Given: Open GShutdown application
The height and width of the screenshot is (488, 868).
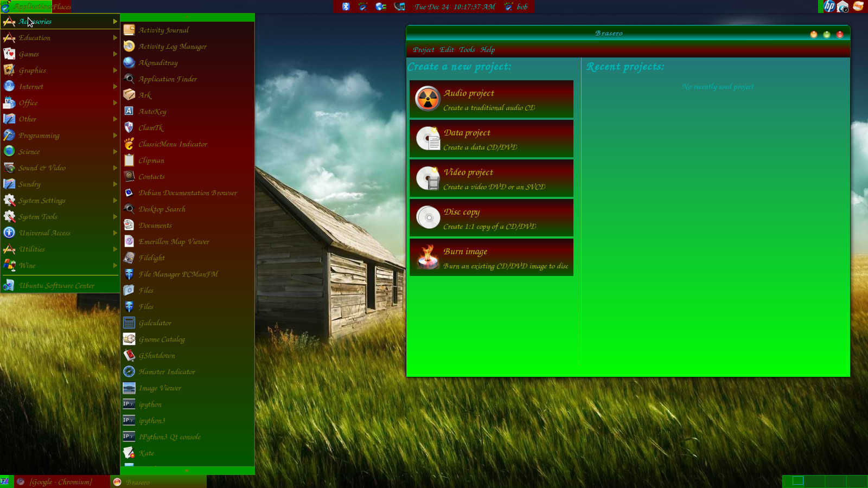Looking at the screenshot, I should (187, 355).
